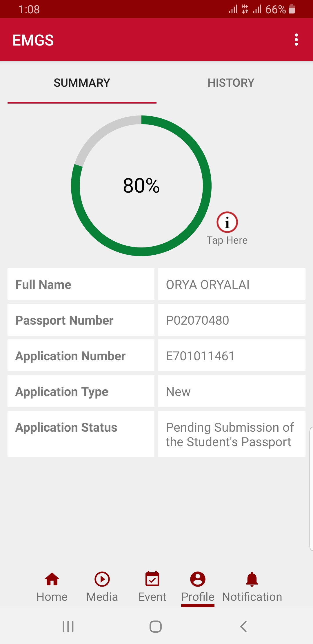Select the SUMMARY tab
The width and height of the screenshot is (313, 644).
(x=82, y=83)
